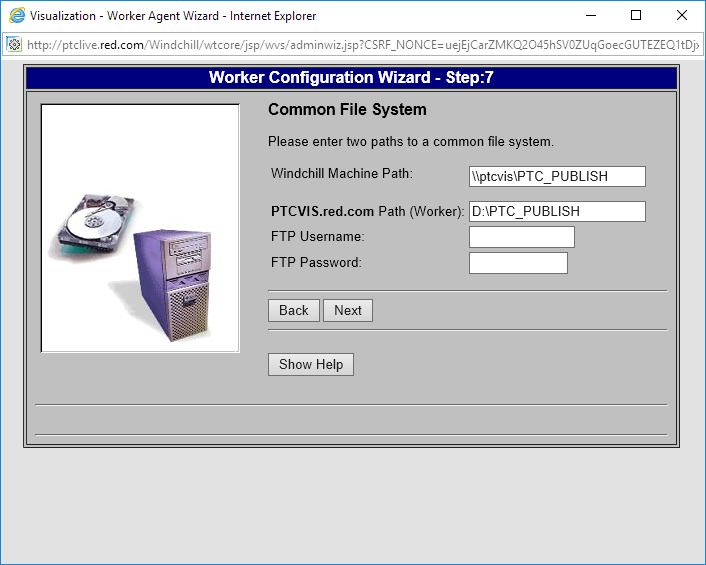
Task: Click the Next button
Action: [x=348, y=310]
